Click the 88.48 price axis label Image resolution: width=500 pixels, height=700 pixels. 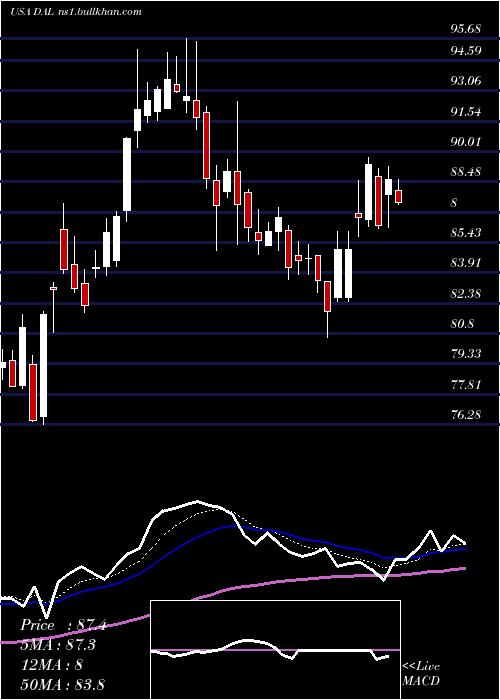pos(466,172)
